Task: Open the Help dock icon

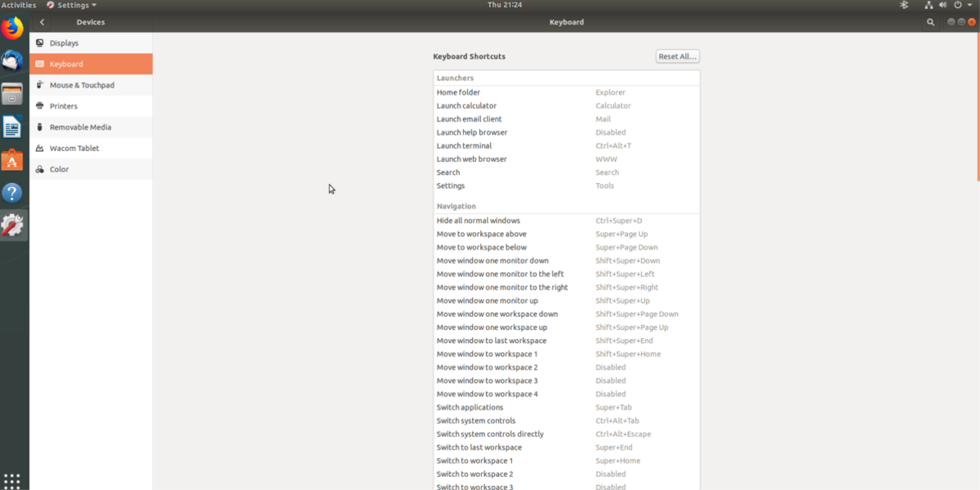Action: tap(12, 193)
